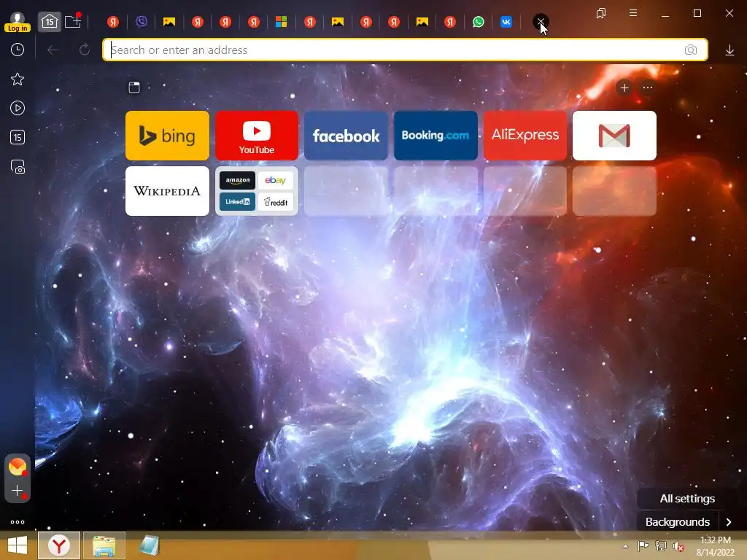Screen dimensions: 747x560
Task: Open the Yandex Mail icon in sidebar
Action: click(18, 466)
